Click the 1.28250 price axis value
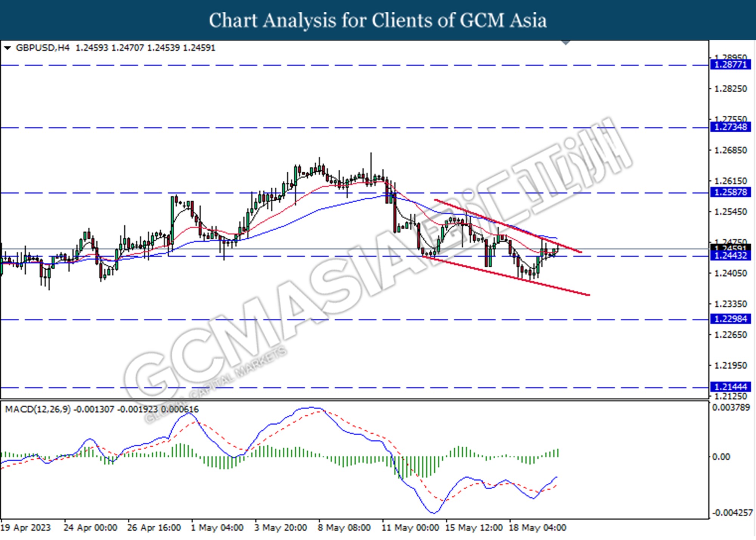Viewport: 756px width, 540px height. coord(730,89)
